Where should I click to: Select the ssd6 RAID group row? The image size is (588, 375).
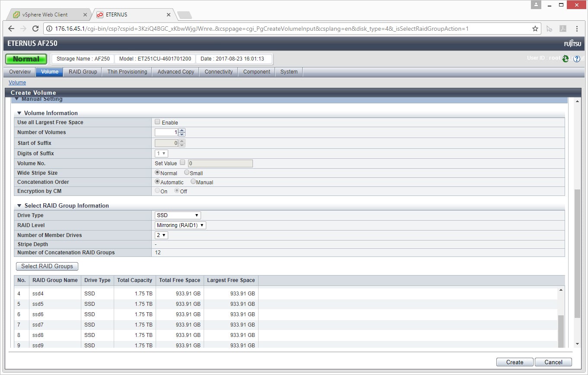pos(286,314)
